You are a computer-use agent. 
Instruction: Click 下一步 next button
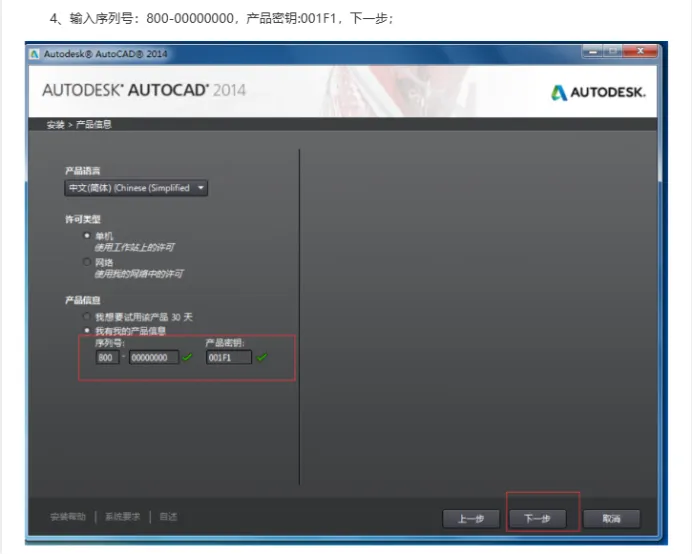click(x=538, y=519)
